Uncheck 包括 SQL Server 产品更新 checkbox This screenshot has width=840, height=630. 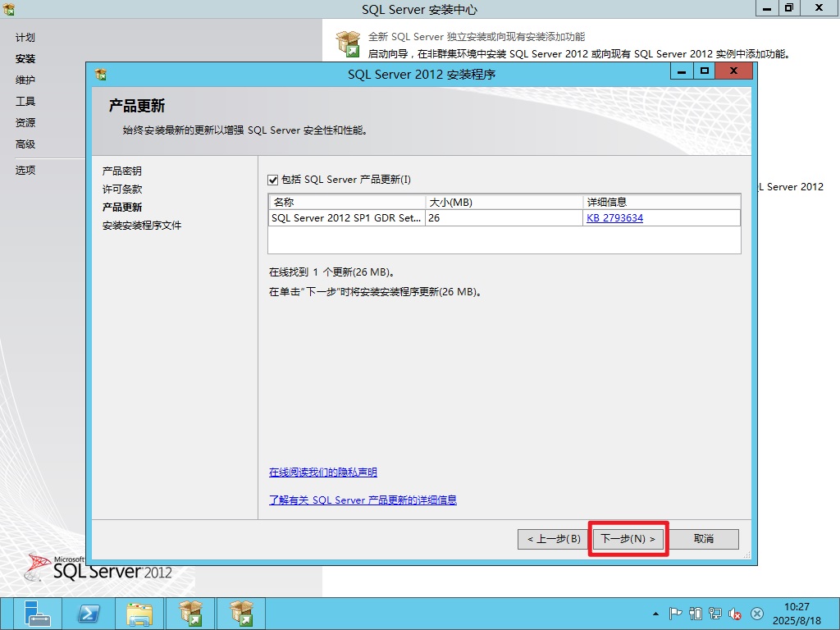click(273, 180)
